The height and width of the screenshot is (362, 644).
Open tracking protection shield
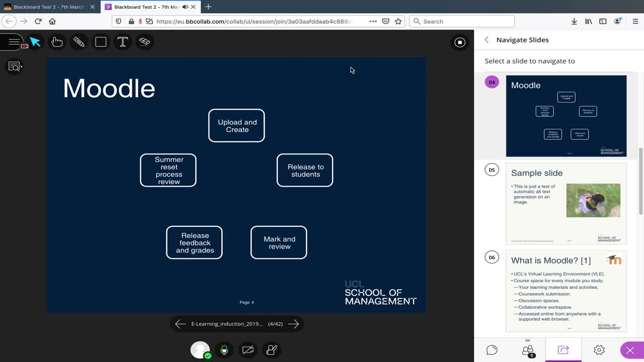click(119, 22)
